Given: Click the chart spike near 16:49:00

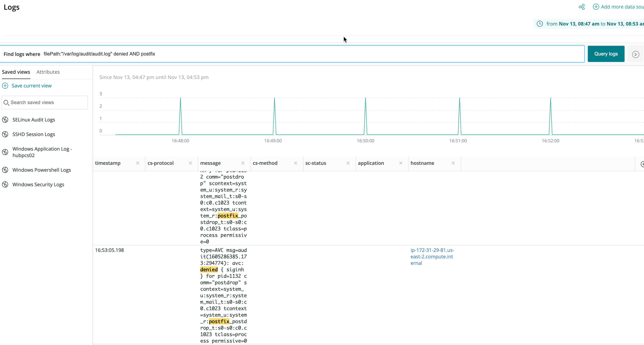Looking at the screenshot, I should 274,116.
